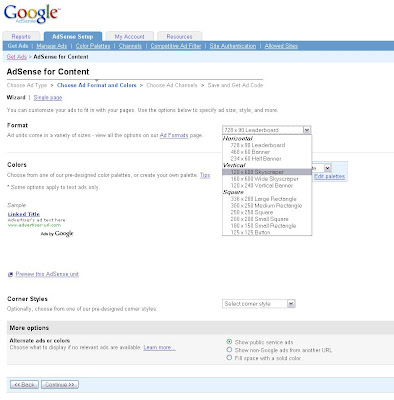Click the preview icon beside Preview this AdSense unit
This screenshot has width=394, height=400.
(x=10, y=274)
